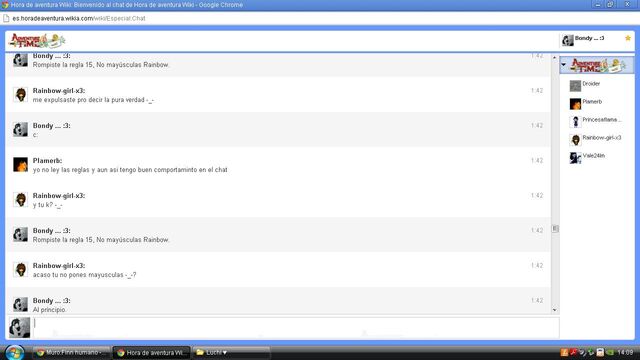Click the chat scrollbar up arrow
This screenshot has width=640, height=360.
coord(555,58)
